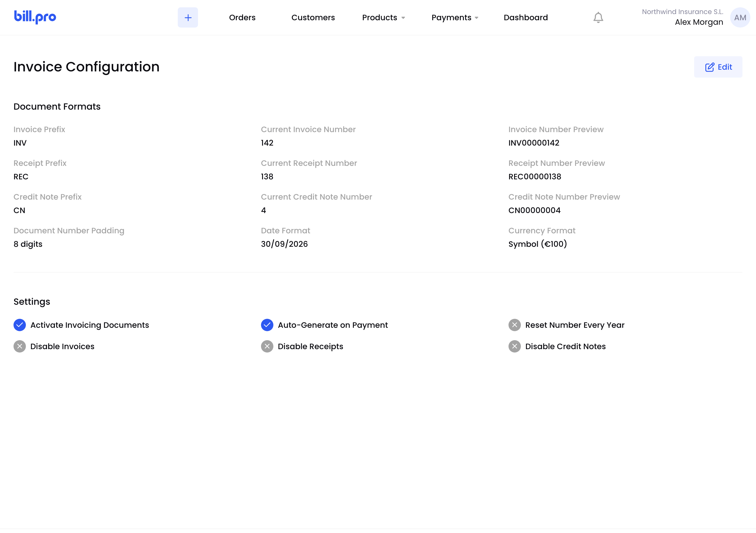Click the current invoice number 142

tap(267, 143)
